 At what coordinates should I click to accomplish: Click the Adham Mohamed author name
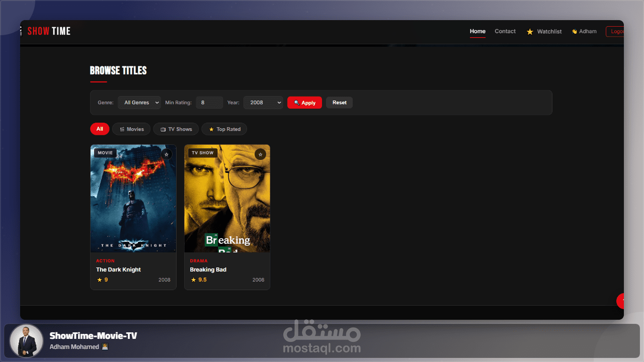(x=74, y=347)
